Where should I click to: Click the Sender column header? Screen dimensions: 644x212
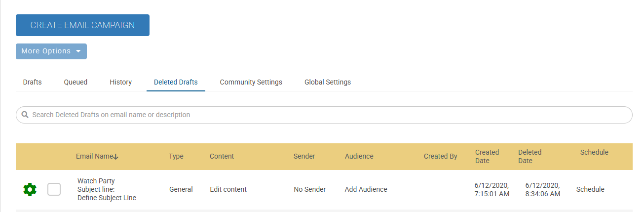tap(304, 156)
